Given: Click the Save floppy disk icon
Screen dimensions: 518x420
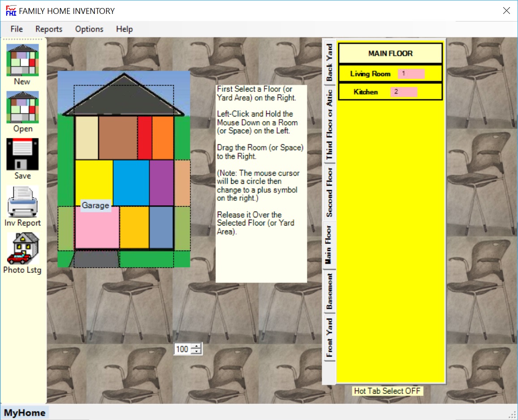Looking at the screenshot, I should (22, 154).
